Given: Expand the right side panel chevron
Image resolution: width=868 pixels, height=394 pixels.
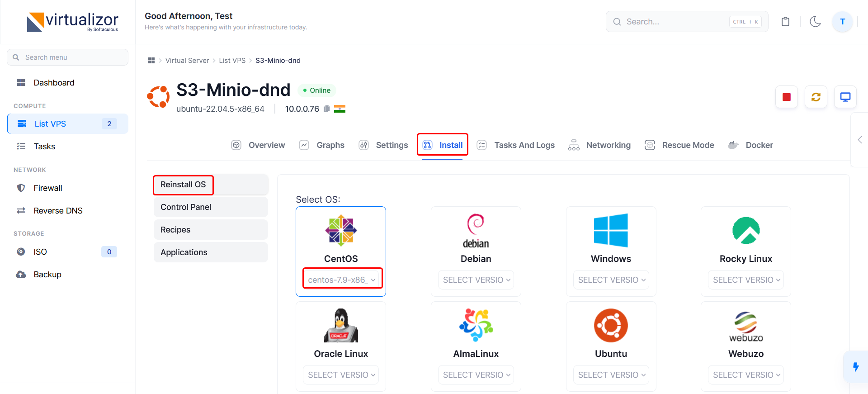Looking at the screenshot, I should coord(860,140).
